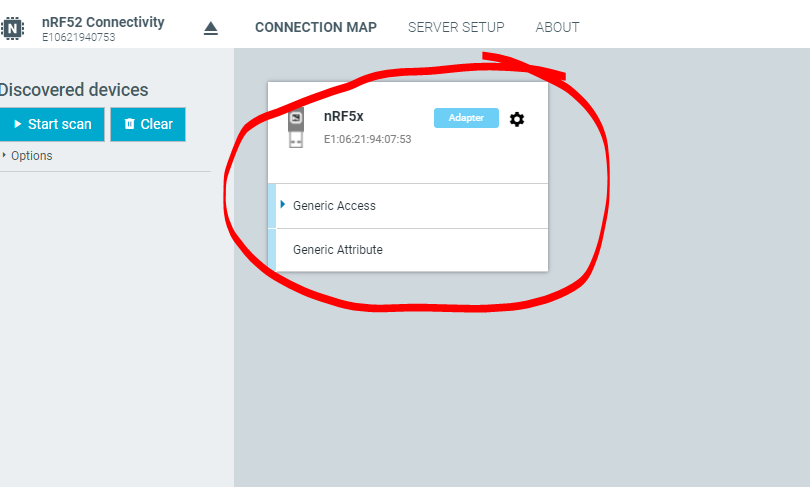This screenshot has height=487, width=810.
Task: Click the trash icon on Clear
Action: (130, 124)
